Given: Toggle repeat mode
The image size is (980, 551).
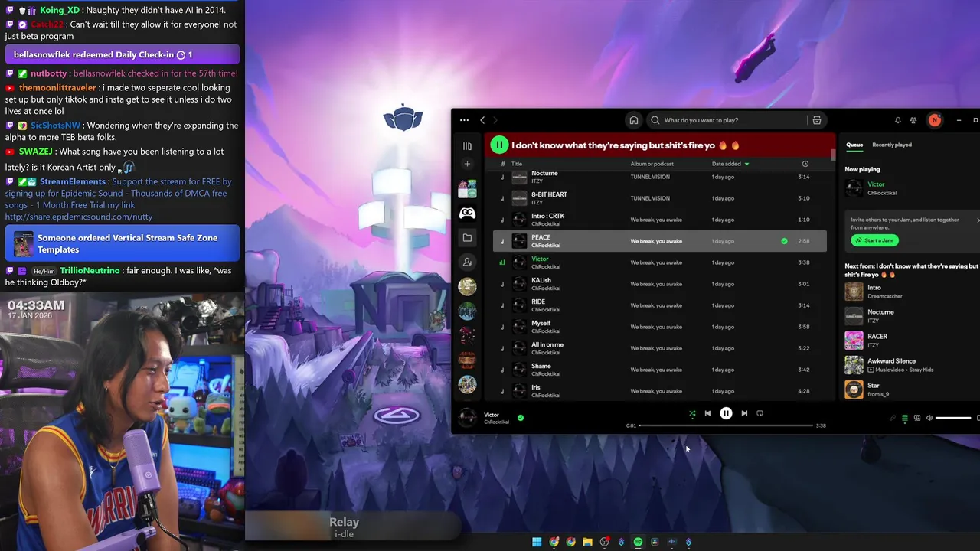Looking at the screenshot, I should pos(759,413).
